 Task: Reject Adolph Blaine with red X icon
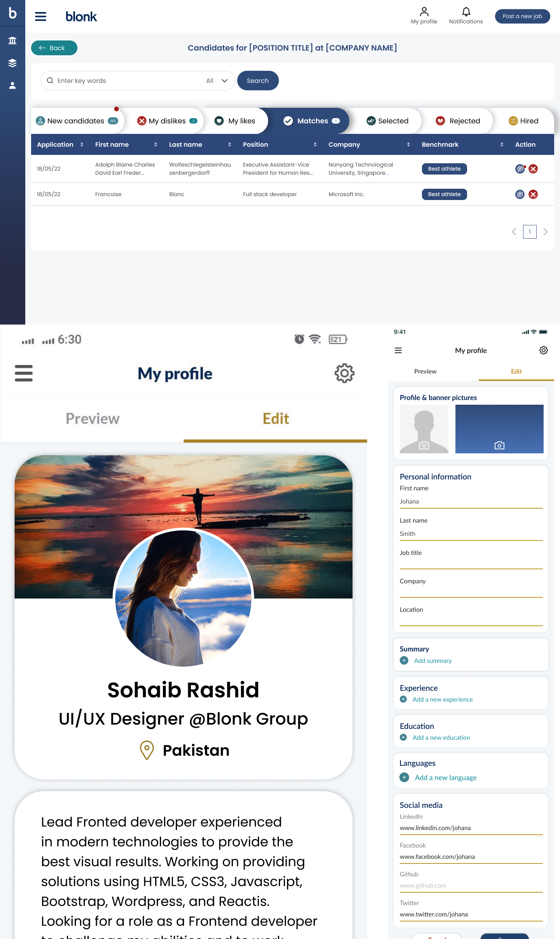533,169
